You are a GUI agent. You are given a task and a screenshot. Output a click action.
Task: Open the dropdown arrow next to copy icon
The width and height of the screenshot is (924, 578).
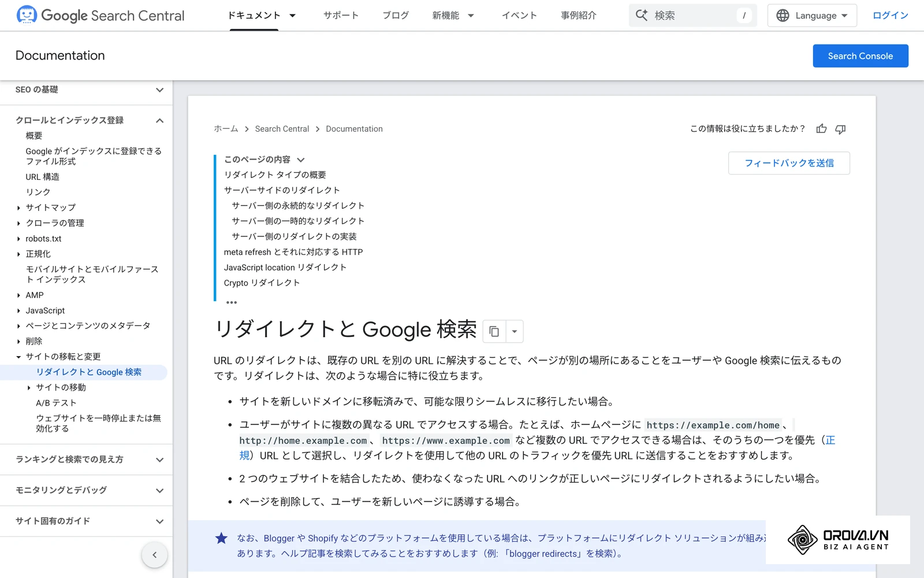[515, 331]
